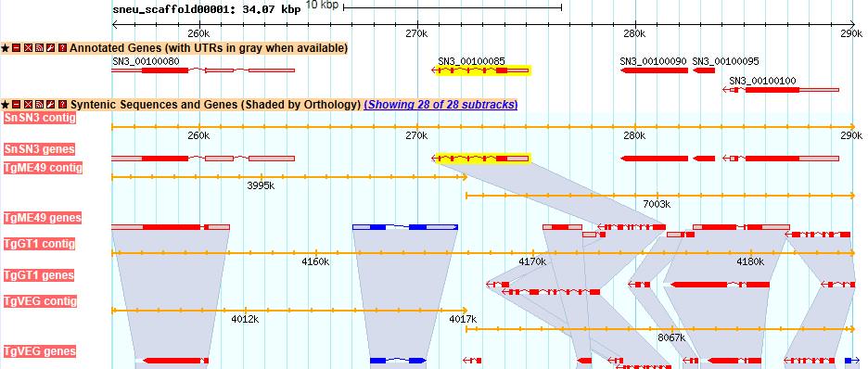The height and width of the screenshot is (369, 868).
Task: Collapse the Syntenic Sequences and Genes track
Action: 16,105
